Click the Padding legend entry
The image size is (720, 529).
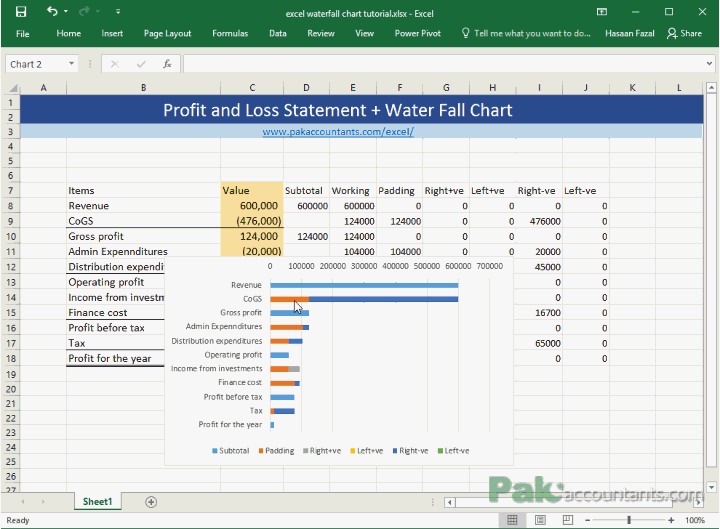pos(276,451)
